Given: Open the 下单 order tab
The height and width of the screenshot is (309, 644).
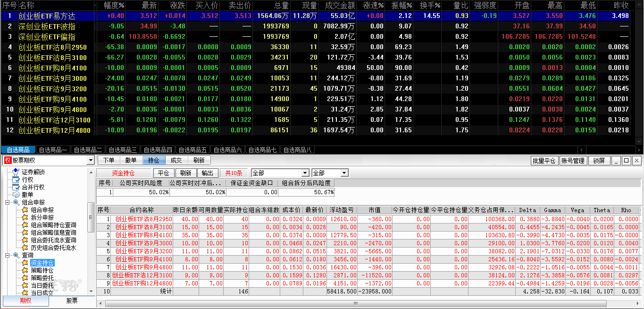Looking at the screenshot, I should point(109,161).
